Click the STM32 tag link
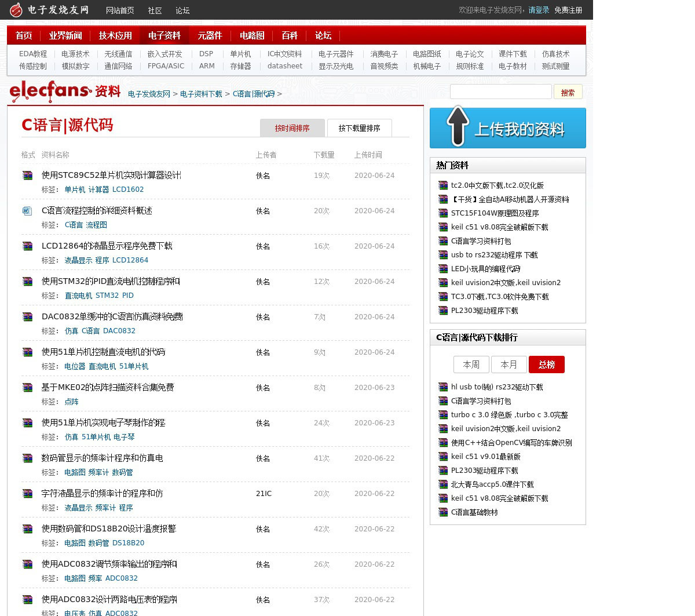This screenshot has height=616, width=695. tap(107, 296)
